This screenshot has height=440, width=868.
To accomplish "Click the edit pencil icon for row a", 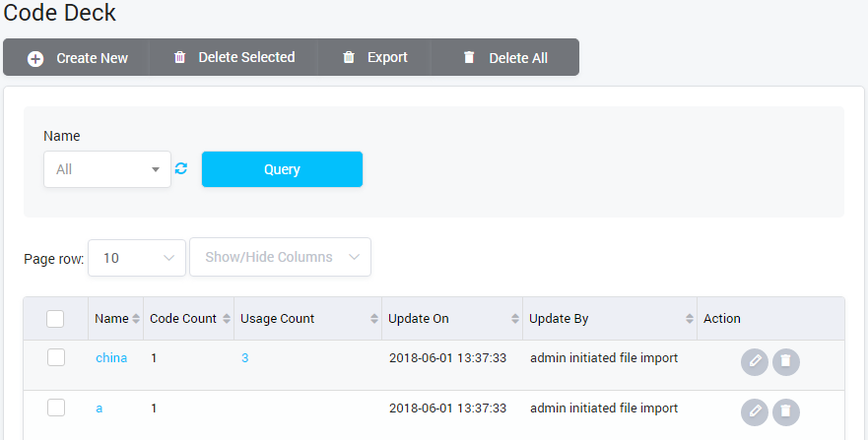I will pos(754,410).
